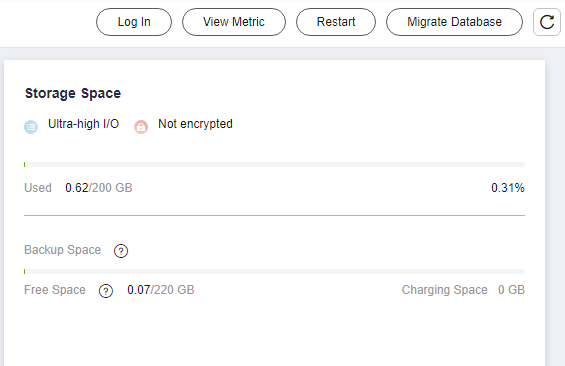This screenshot has height=366, width=565.
Task: Click the 0.31% usage percentage
Action: point(508,188)
